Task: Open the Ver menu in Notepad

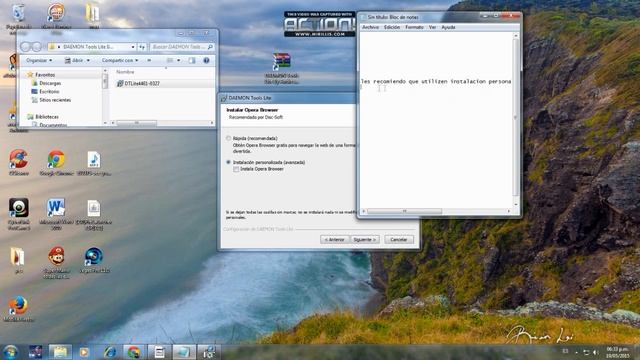Action: click(x=432, y=27)
